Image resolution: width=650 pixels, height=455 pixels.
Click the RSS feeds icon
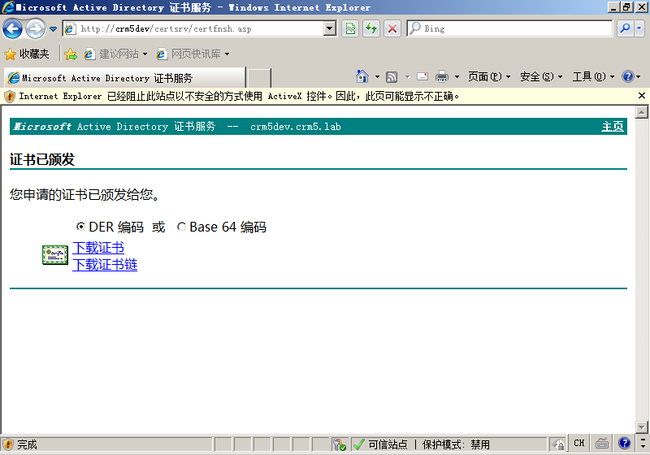pyautogui.click(x=392, y=77)
